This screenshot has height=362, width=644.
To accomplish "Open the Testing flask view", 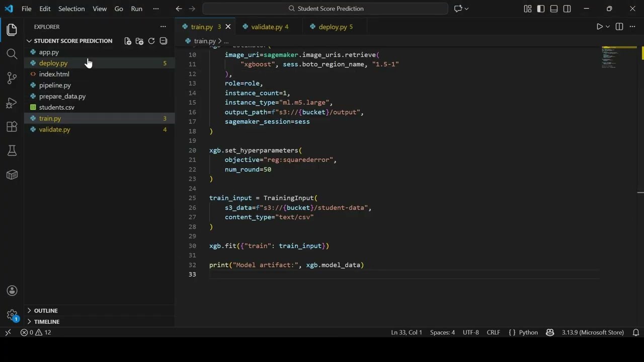I will click(x=12, y=150).
